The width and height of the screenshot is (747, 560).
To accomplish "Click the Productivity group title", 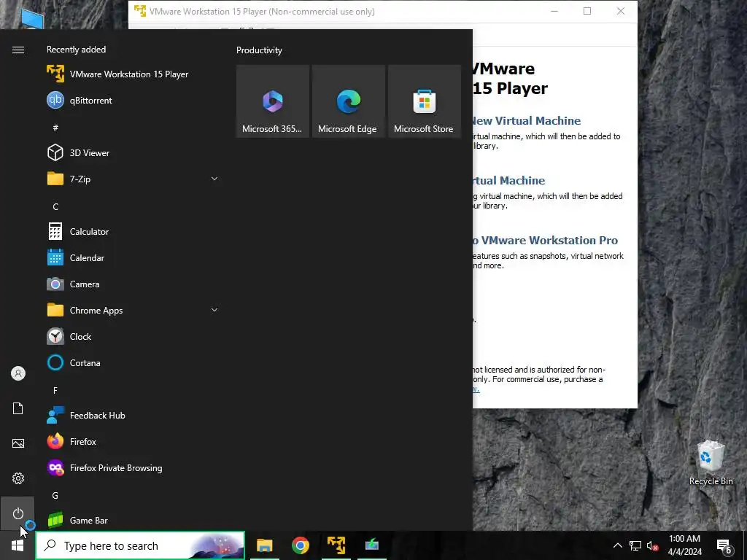I will click(259, 50).
